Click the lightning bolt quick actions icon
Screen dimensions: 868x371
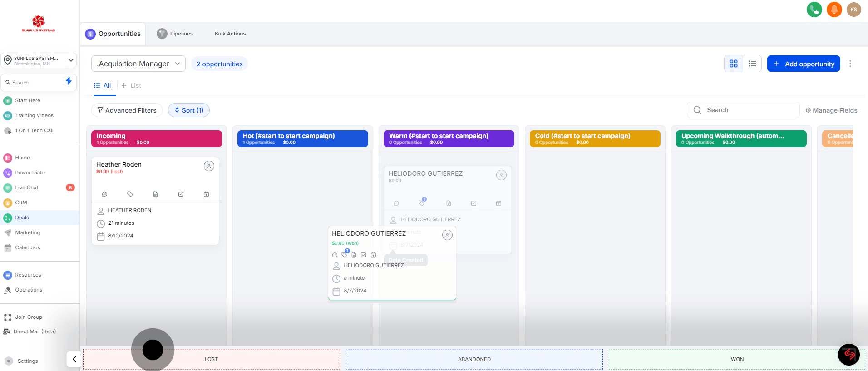69,81
